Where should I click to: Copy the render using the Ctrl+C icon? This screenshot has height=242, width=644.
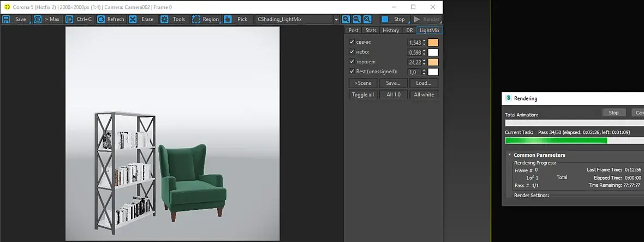[x=70, y=19]
